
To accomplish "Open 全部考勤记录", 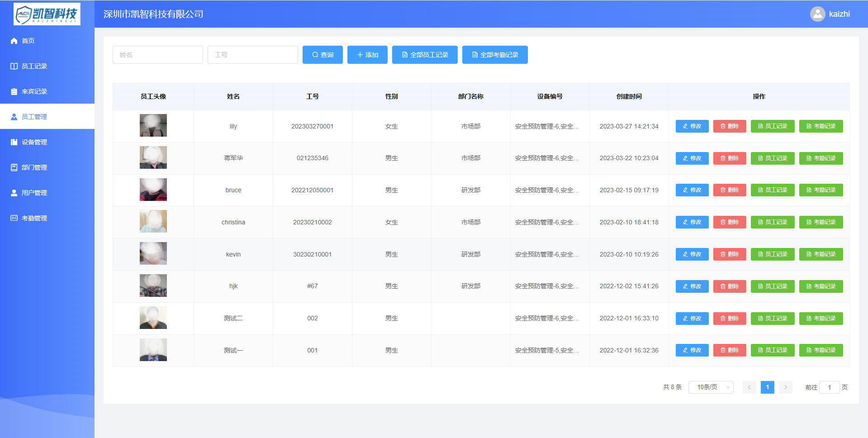I will coord(495,55).
